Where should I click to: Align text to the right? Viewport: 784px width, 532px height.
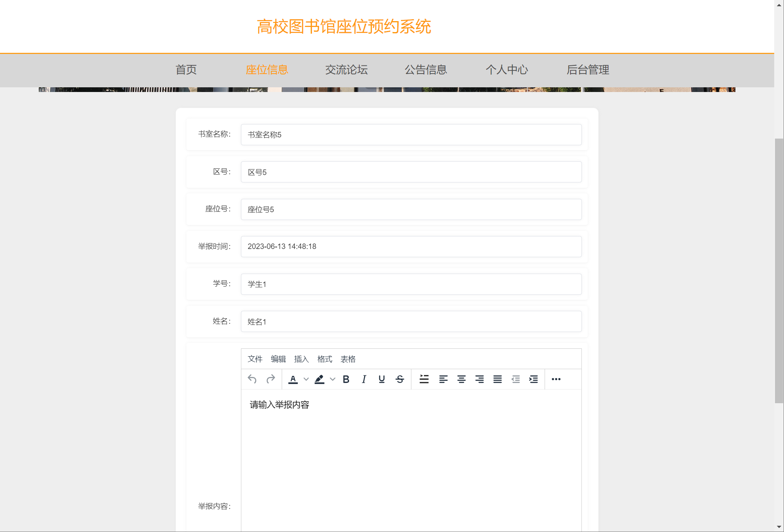pyautogui.click(x=479, y=379)
